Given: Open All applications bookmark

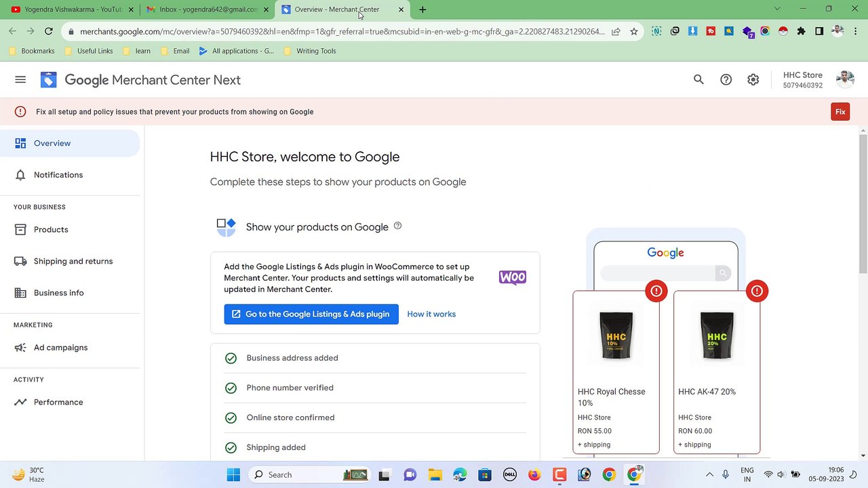Looking at the screenshot, I should pos(237,51).
